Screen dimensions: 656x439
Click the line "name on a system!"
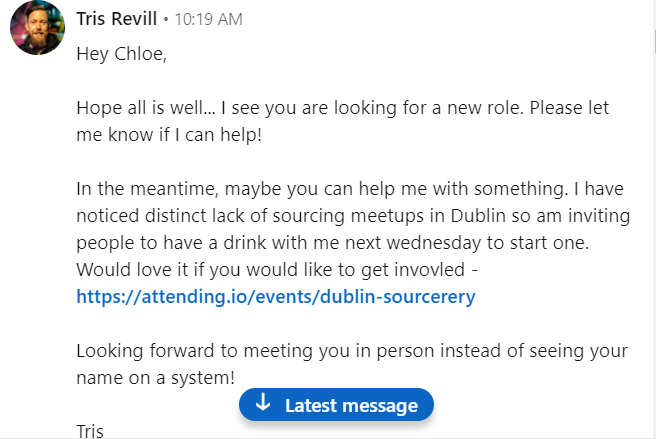tap(156, 378)
